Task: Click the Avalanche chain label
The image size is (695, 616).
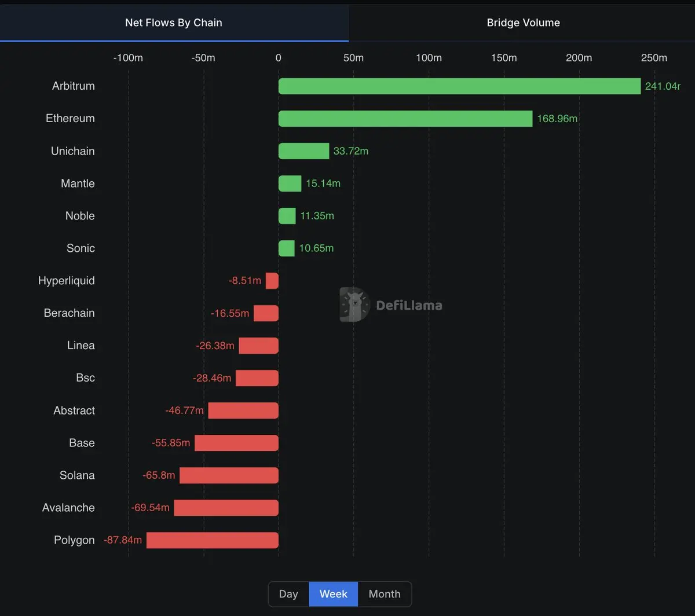Action: pyautogui.click(x=68, y=508)
